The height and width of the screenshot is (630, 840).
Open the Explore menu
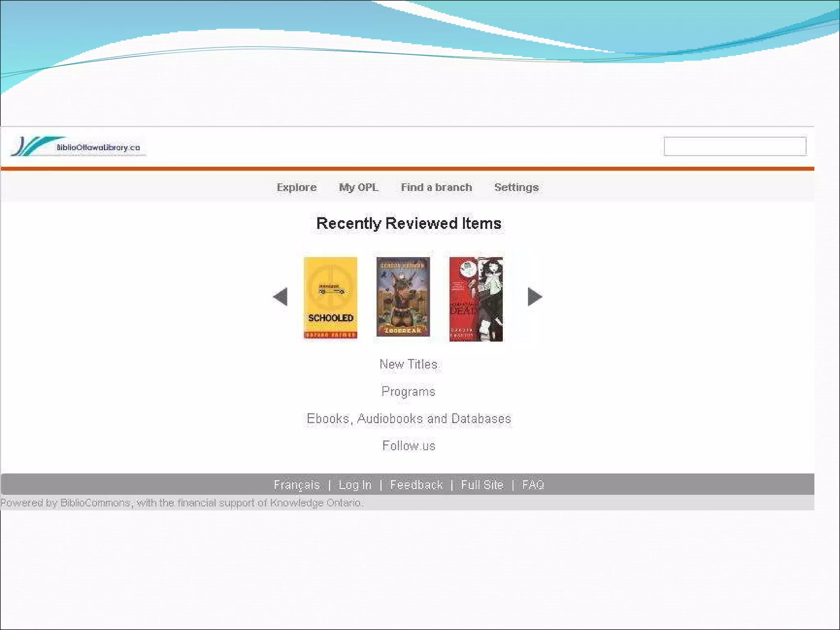pyautogui.click(x=297, y=187)
